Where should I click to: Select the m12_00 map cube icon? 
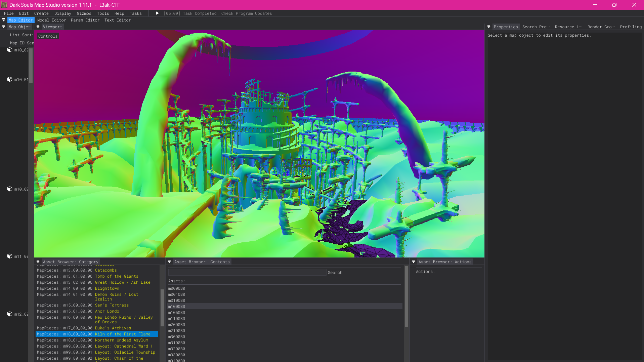10,314
